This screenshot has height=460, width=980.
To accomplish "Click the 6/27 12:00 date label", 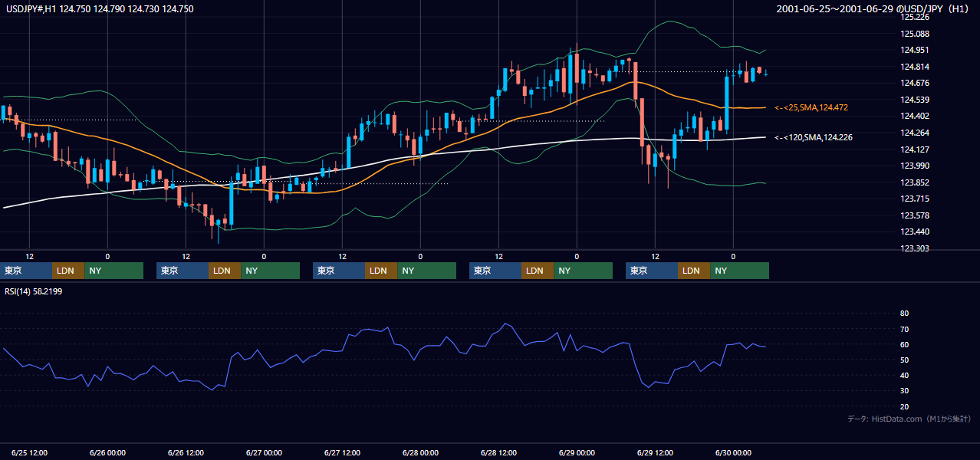I will [x=342, y=452].
